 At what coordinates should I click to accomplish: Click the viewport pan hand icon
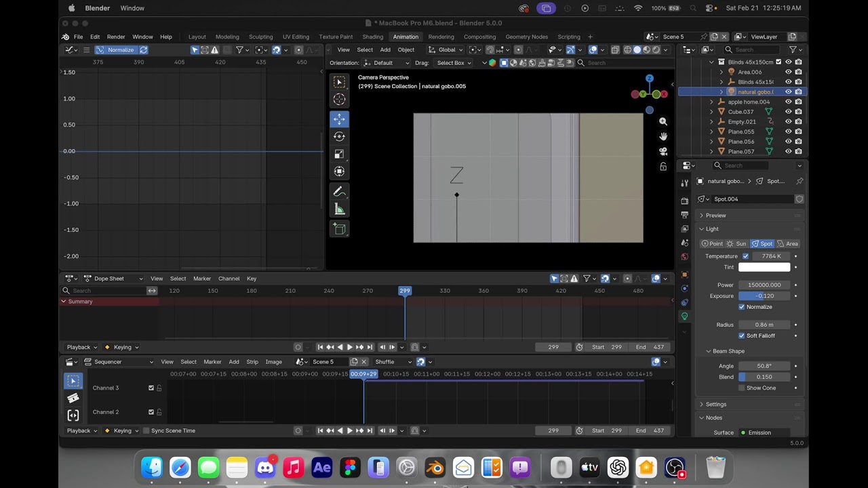(x=663, y=136)
